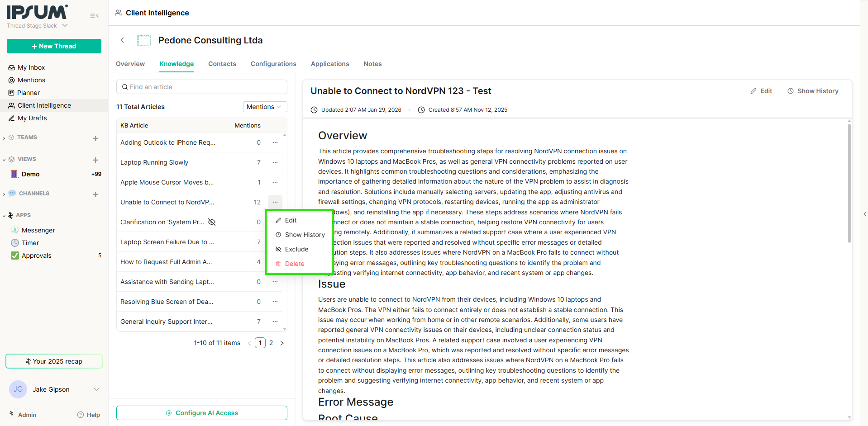This screenshot has height=426, width=868.
Task: Click the article pane vertical scrollbar
Action: pyautogui.click(x=849, y=181)
